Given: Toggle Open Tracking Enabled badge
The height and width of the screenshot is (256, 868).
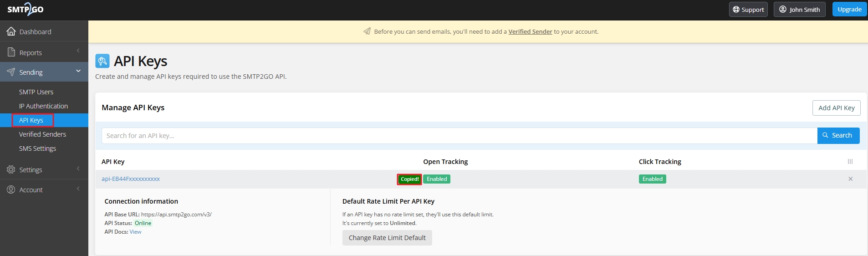Looking at the screenshot, I should click(437, 179).
